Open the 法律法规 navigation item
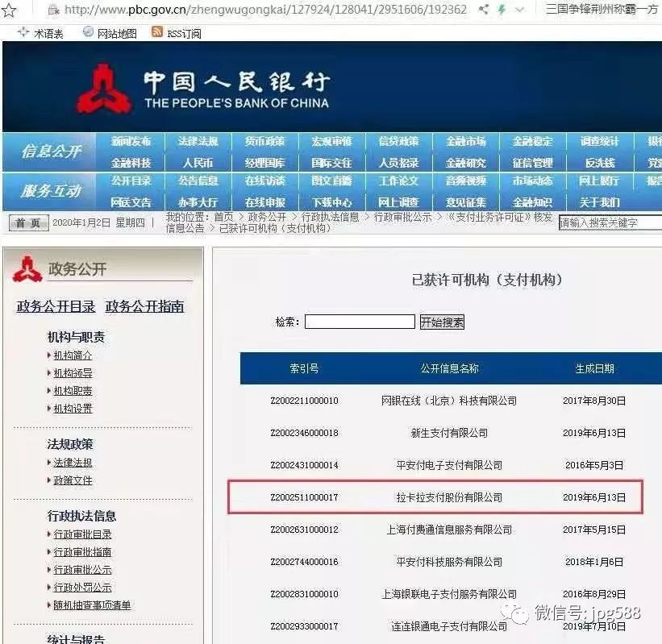The width and height of the screenshot is (662, 644). pos(198,141)
